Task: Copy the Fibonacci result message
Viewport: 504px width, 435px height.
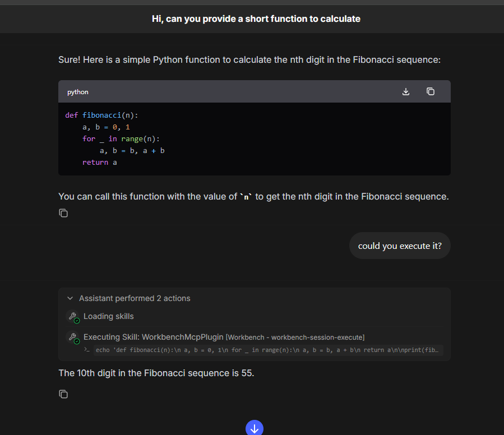Action: click(x=63, y=394)
